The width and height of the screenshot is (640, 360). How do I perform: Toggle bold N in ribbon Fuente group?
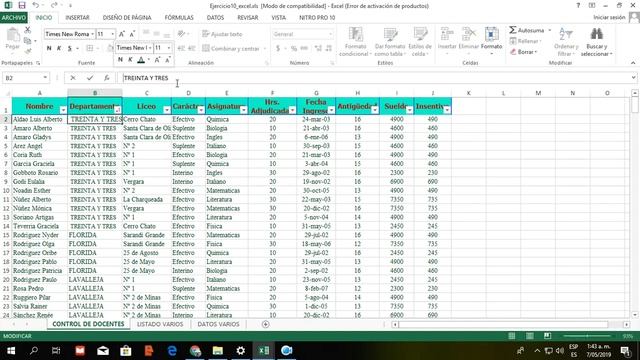(x=49, y=49)
